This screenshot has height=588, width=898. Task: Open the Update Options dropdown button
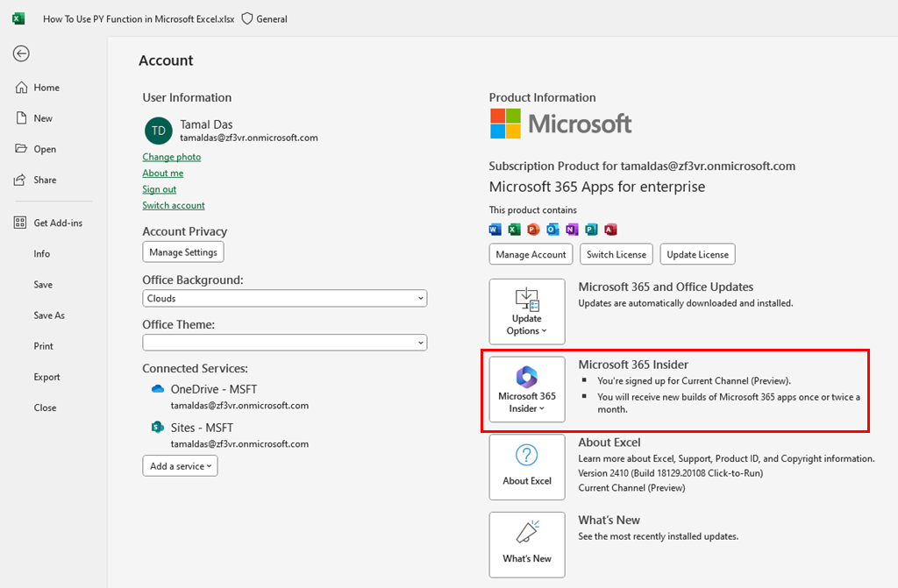(527, 311)
